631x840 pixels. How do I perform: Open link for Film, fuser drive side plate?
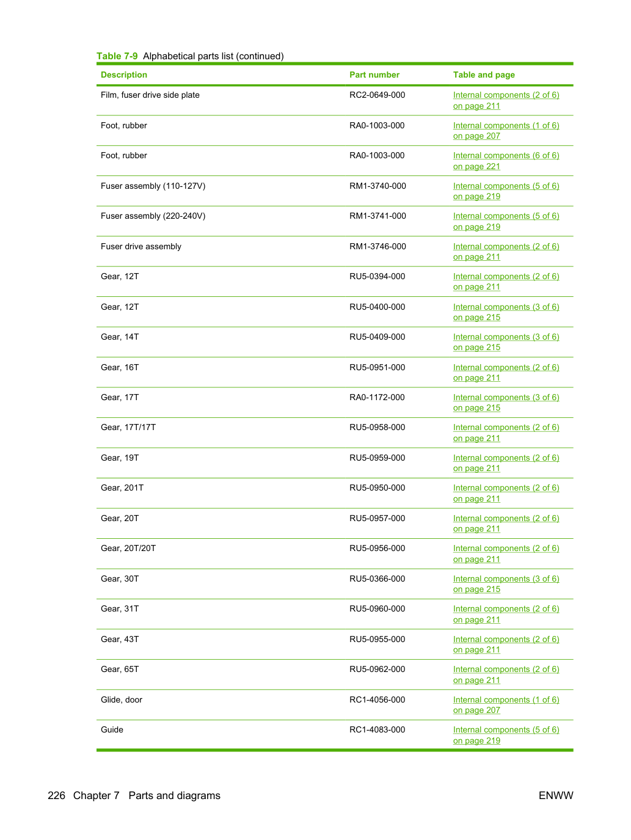point(506,100)
